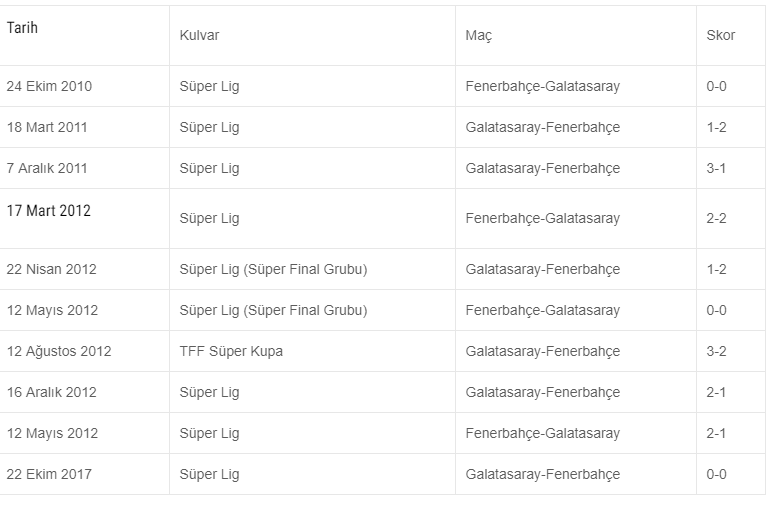
Task: Select the 12 Ağustos 2012 date cell
Action: pos(59,351)
